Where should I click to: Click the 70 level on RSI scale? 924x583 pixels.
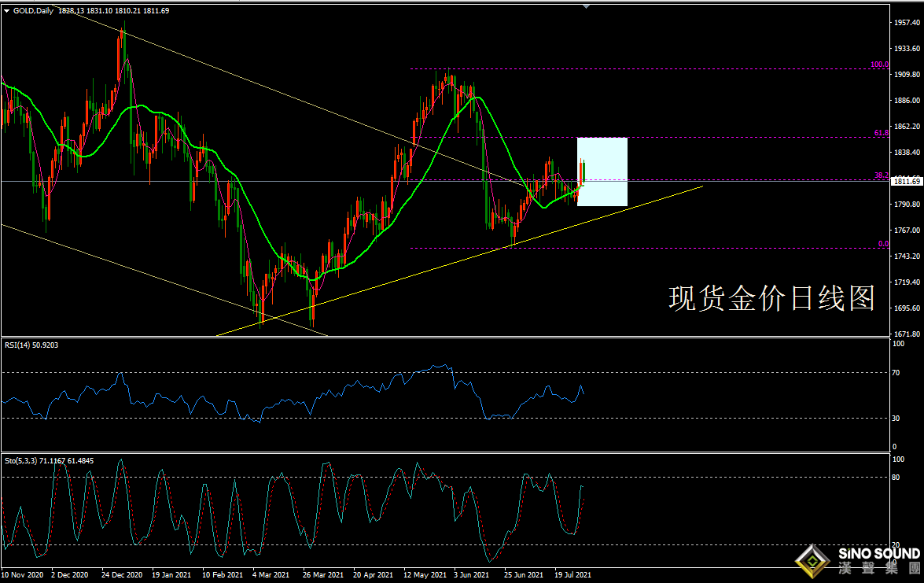(896, 373)
